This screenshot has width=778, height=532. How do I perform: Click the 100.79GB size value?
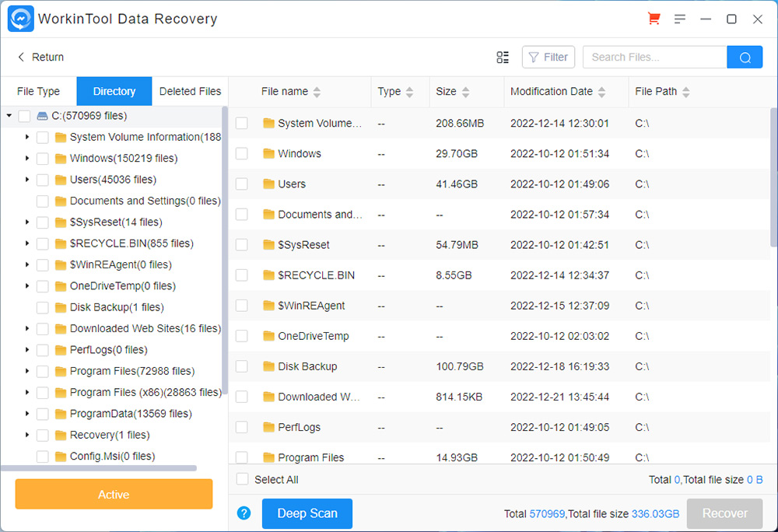tap(460, 366)
